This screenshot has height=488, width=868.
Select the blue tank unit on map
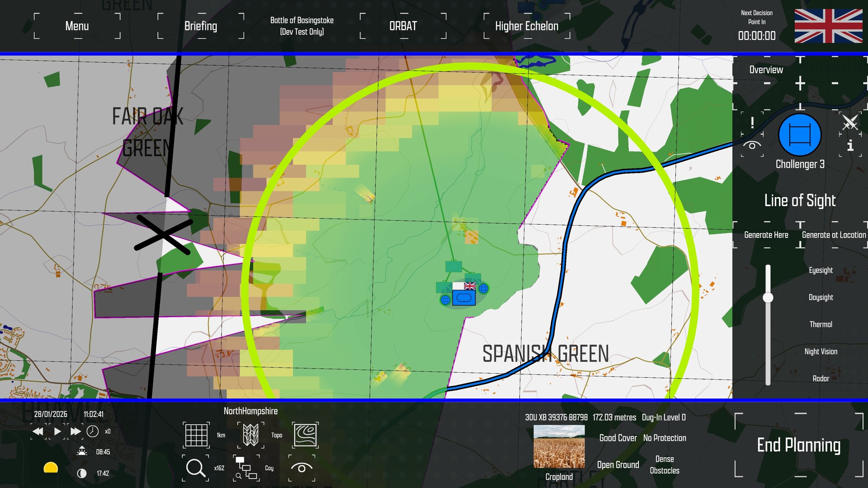464,298
